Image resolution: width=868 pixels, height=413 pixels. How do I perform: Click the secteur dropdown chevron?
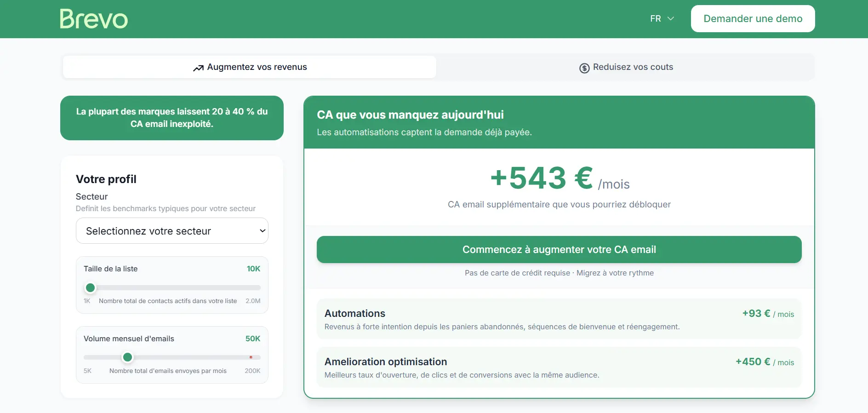(x=262, y=231)
